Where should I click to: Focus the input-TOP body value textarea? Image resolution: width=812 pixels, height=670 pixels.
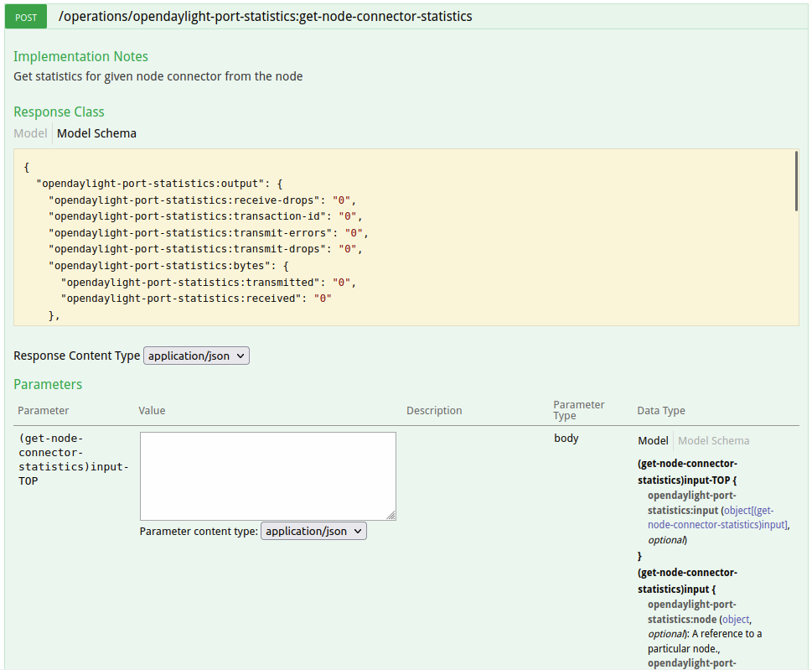click(x=267, y=475)
